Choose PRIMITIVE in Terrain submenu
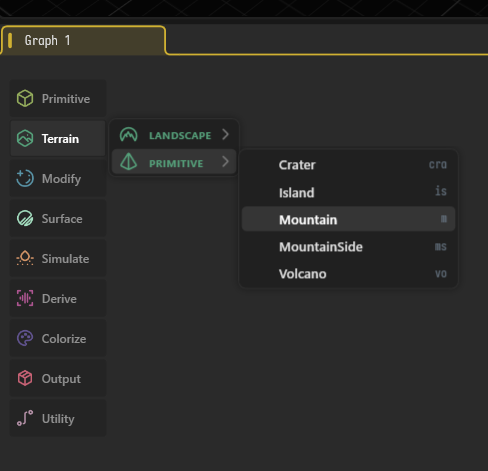 click(x=174, y=162)
